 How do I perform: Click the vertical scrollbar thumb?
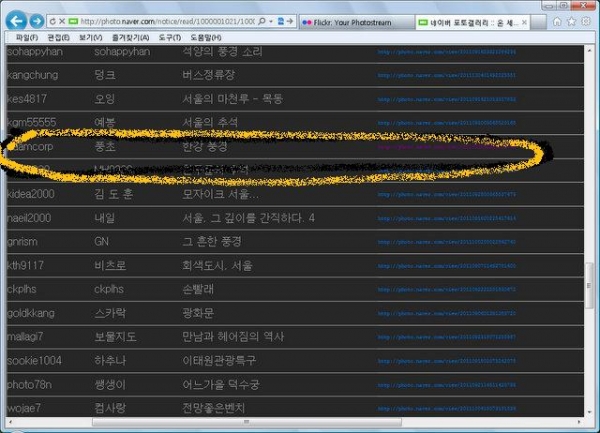click(589, 285)
